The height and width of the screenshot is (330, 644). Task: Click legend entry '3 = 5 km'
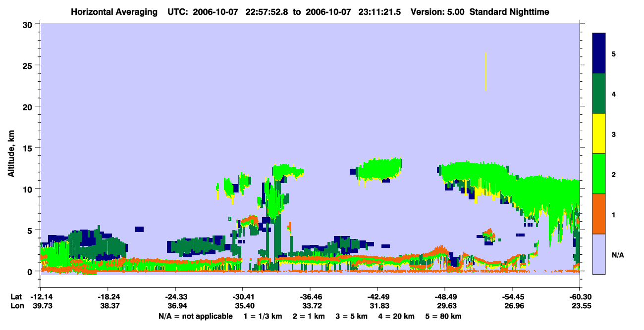pos(352,316)
